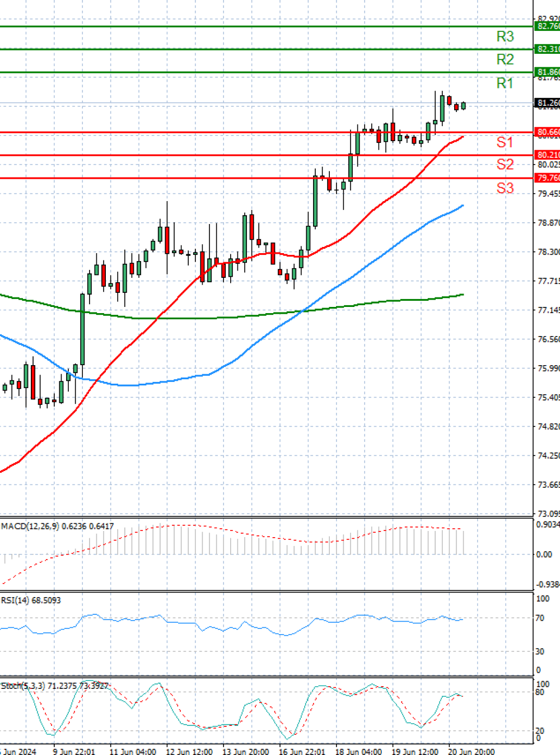The height and width of the screenshot is (755, 560).
Task: Click the S3 support label
Action: 505,188
